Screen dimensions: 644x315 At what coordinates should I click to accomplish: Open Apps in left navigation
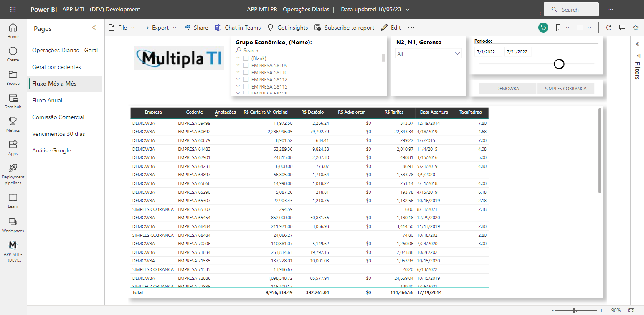pos(13,148)
